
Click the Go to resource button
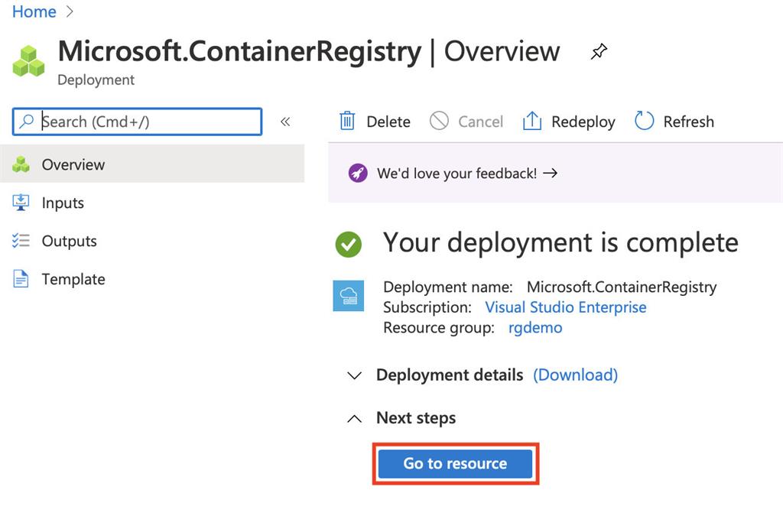(x=454, y=463)
